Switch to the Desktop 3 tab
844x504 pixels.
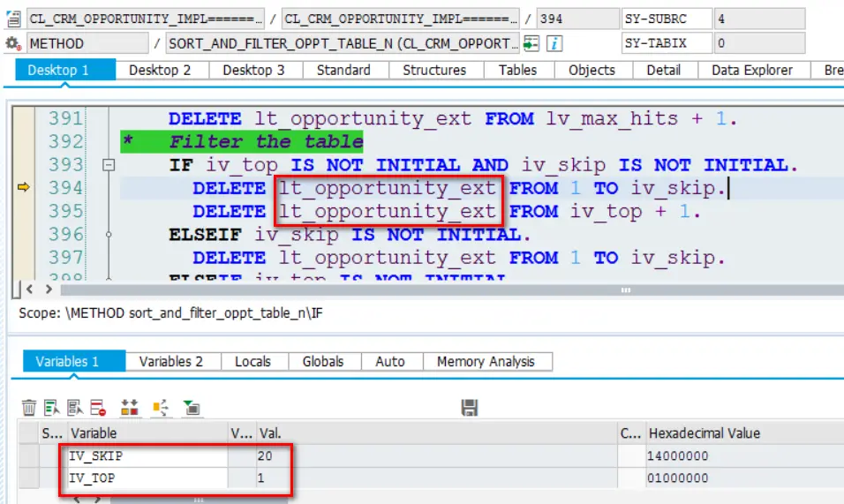[x=253, y=71]
